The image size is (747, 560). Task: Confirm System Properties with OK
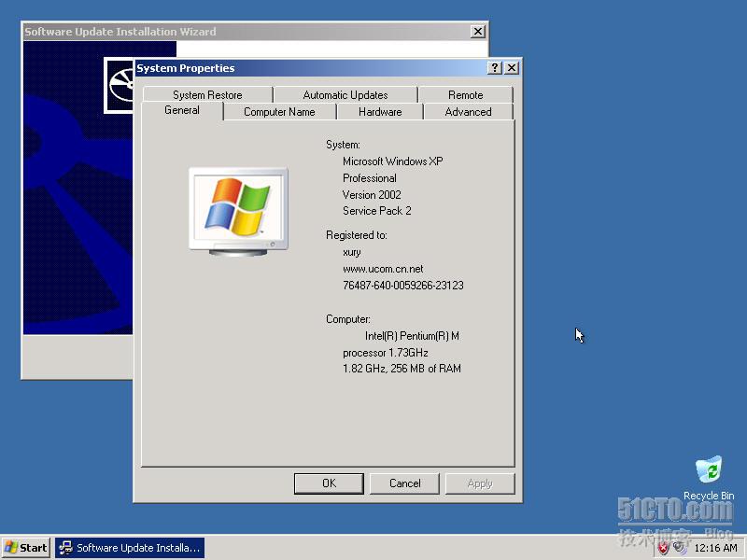[x=329, y=483]
